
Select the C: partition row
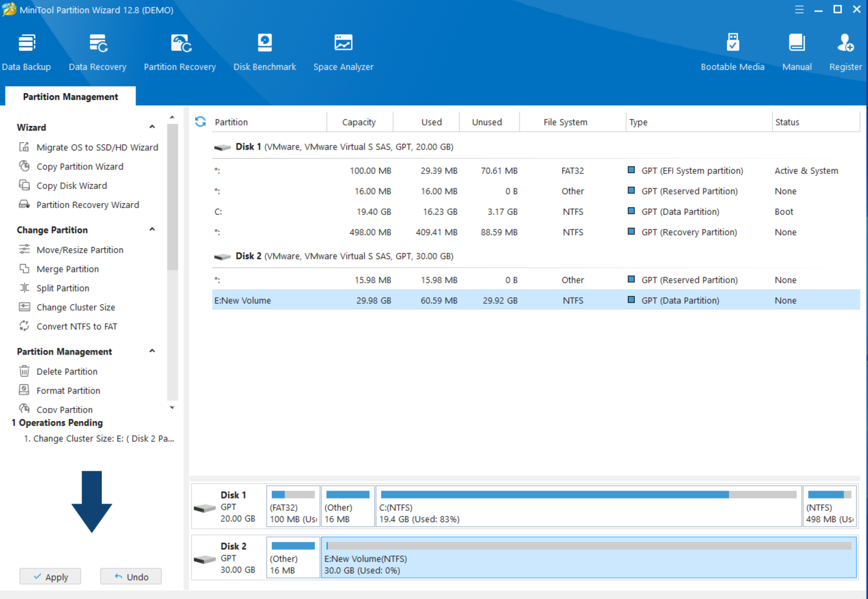tap(536, 211)
